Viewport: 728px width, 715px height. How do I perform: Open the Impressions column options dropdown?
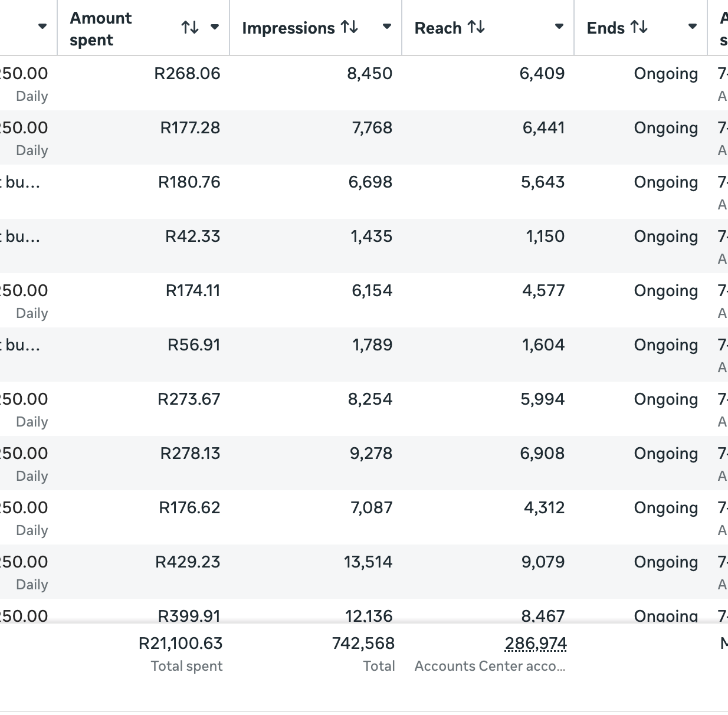pyautogui.click(x=386, y=27)
